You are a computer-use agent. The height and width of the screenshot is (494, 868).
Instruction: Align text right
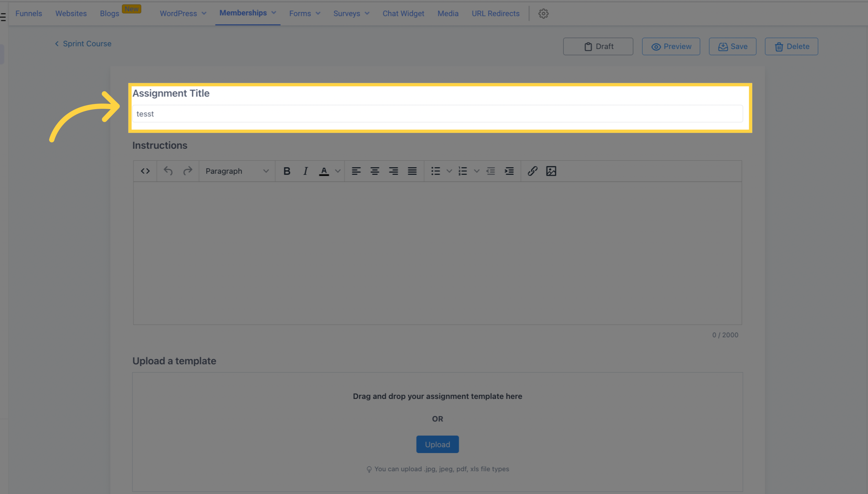click(393, 171)
